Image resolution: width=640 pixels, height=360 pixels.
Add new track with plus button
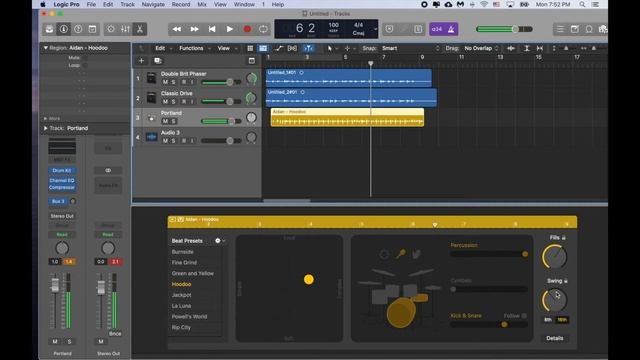141,61
